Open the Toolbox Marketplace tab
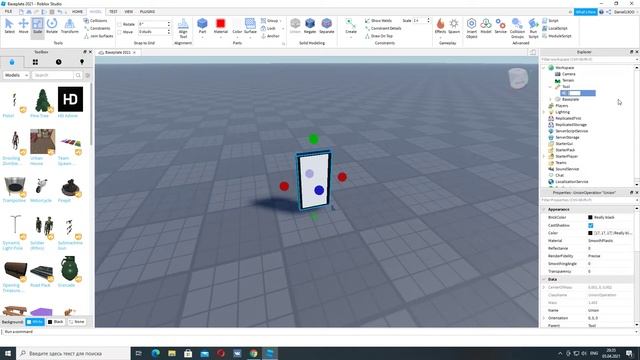 tap(12, 62)
